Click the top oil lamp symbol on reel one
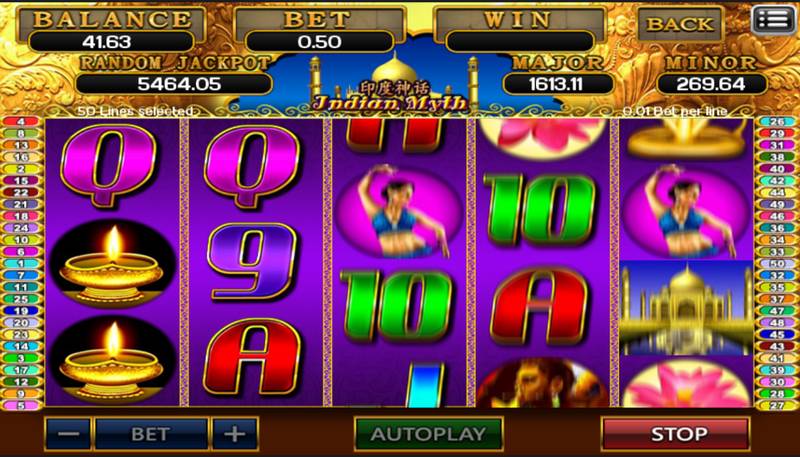Image resolution: width=800 pixels, height=457 pixels. click(x=112, y=265)
